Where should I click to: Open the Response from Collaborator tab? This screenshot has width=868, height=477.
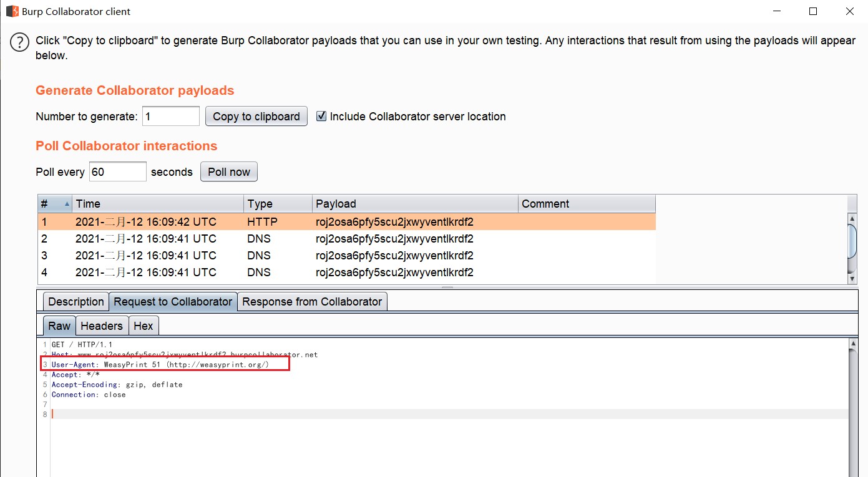(312, 302)
